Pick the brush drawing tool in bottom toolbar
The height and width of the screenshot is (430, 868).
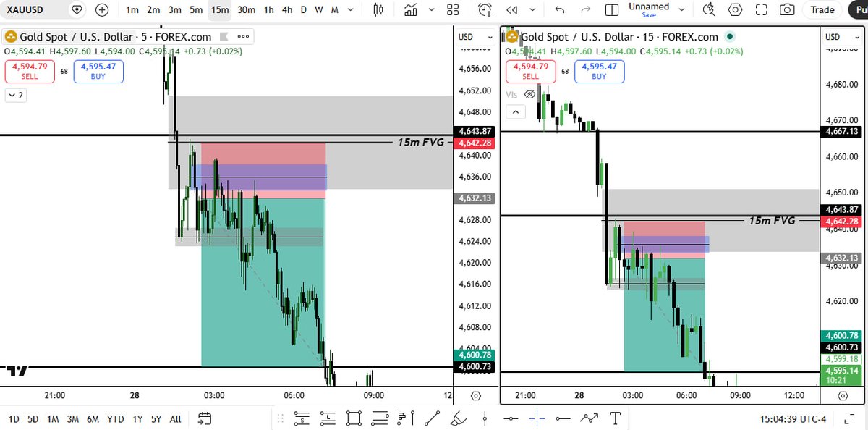[x=459, y=418]
